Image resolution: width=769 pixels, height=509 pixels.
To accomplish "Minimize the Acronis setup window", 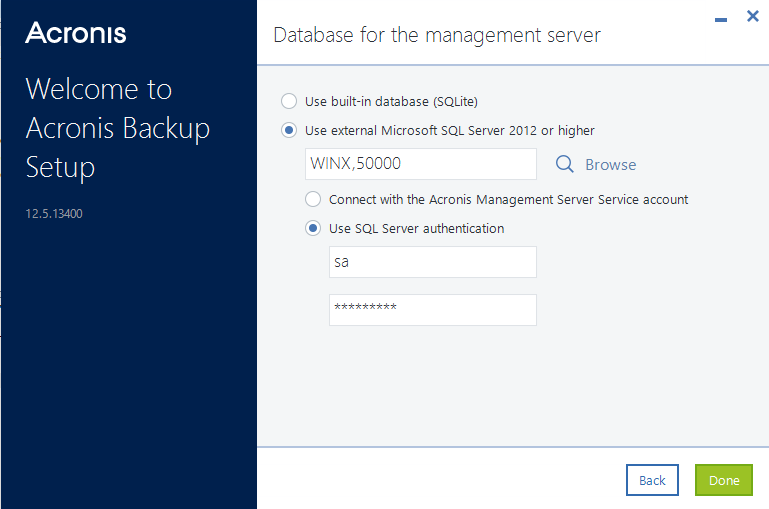I will tap(721, 19).
